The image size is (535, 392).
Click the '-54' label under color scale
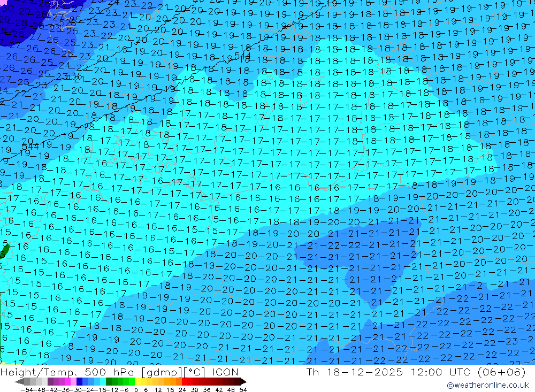point(27,390)
